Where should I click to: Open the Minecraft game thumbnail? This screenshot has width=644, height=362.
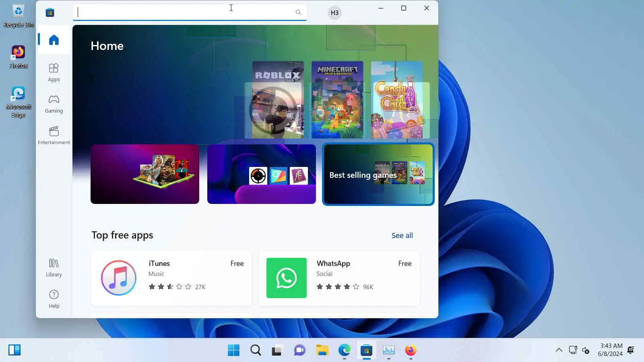(x=337, y=100)
